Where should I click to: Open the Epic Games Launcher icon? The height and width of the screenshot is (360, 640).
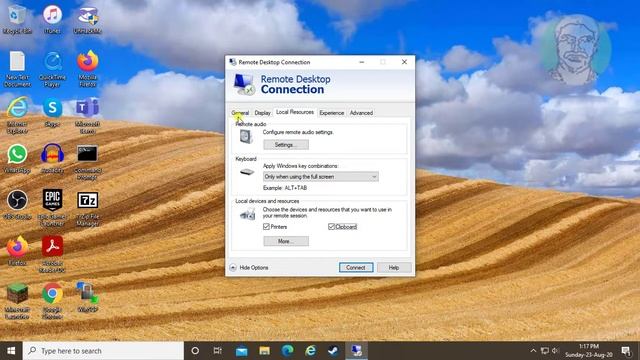click(52, 208)
